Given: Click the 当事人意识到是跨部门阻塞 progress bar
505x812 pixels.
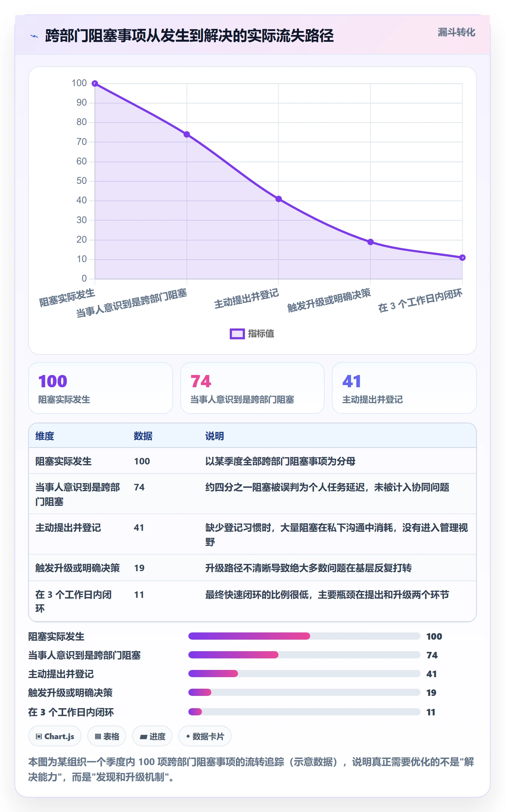Looking at the screenshot, I should tap(304, 655).
